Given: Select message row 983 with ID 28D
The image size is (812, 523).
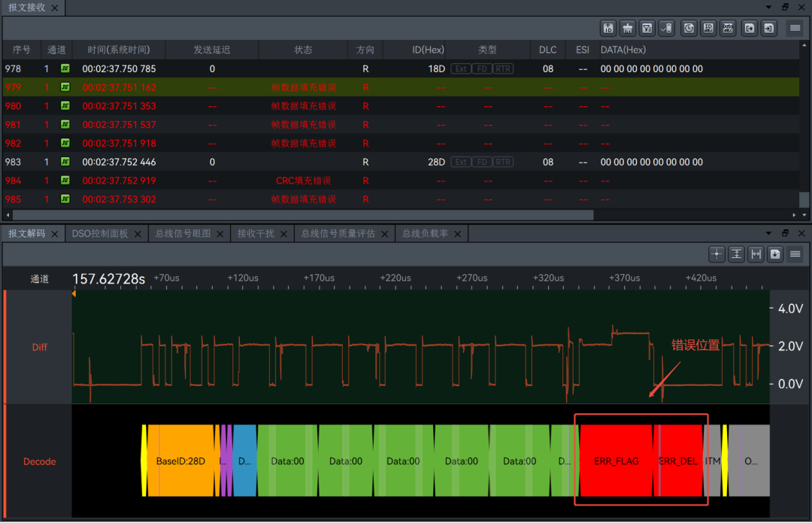Looking at the screenshot, I should point(401,162).
